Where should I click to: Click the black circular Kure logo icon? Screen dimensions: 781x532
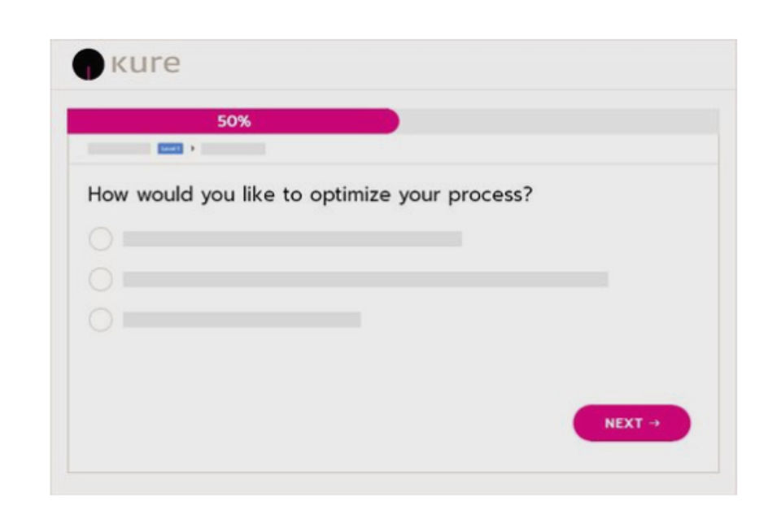88,65
